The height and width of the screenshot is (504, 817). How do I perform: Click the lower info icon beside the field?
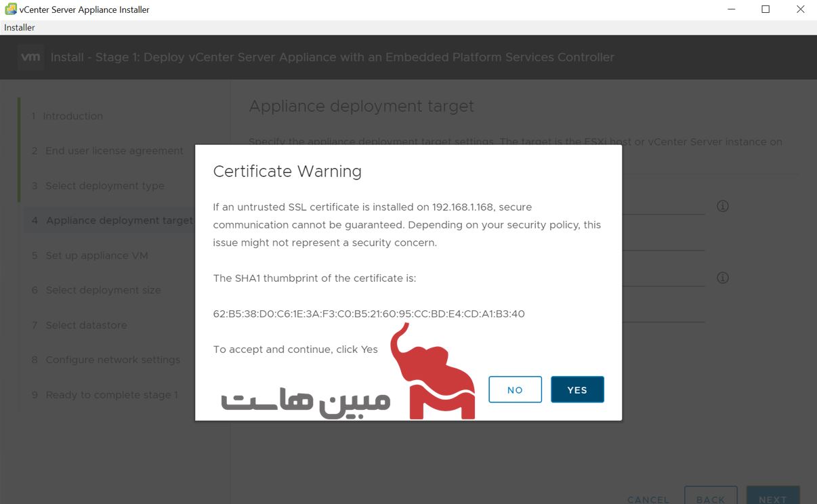click(723, 278)
